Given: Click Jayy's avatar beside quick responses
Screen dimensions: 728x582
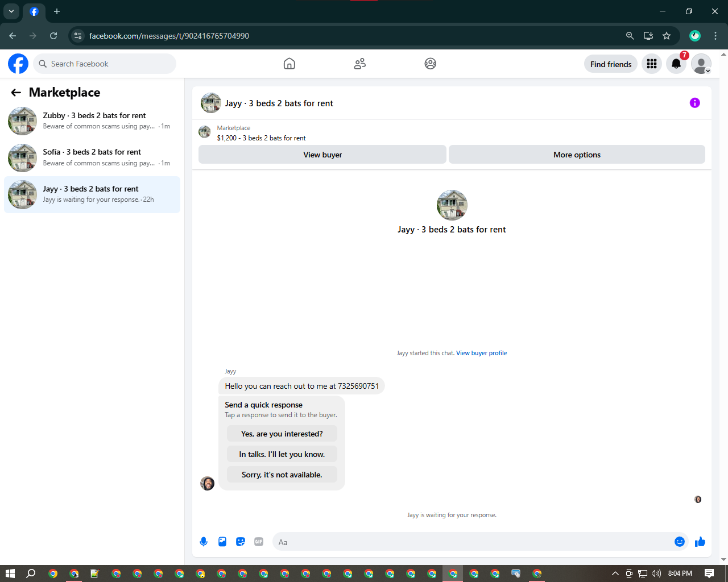Looking at the screenshot, I should (x=208, y=484).
